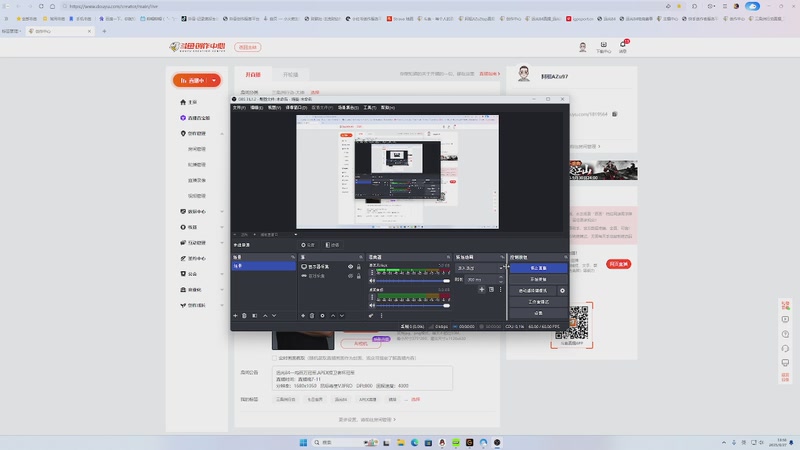This screenshot has height=450, width=800.
Task: Open the transition type dropdown
Action: (480, 268)
